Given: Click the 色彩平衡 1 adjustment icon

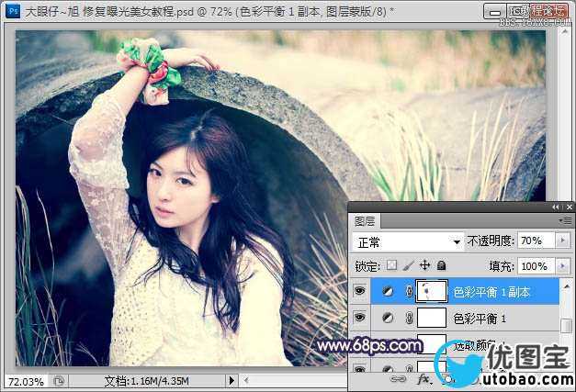Looking at the screenshot, I should click(x=388, y=318).
